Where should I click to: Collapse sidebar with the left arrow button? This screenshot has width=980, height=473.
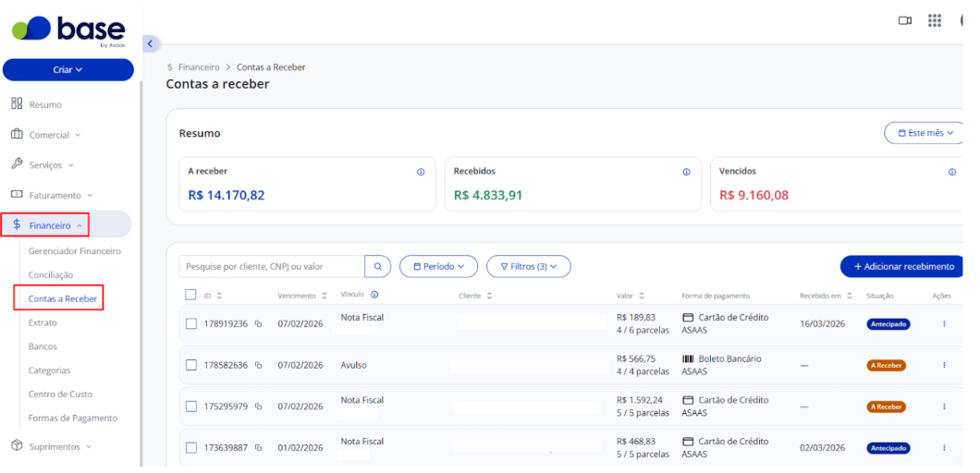150,43
